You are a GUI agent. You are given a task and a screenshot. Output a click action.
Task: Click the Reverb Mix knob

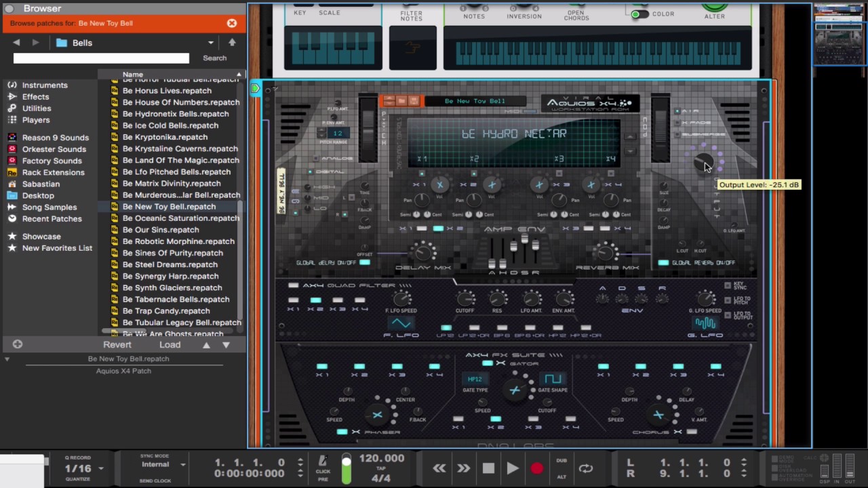(606, 252)
